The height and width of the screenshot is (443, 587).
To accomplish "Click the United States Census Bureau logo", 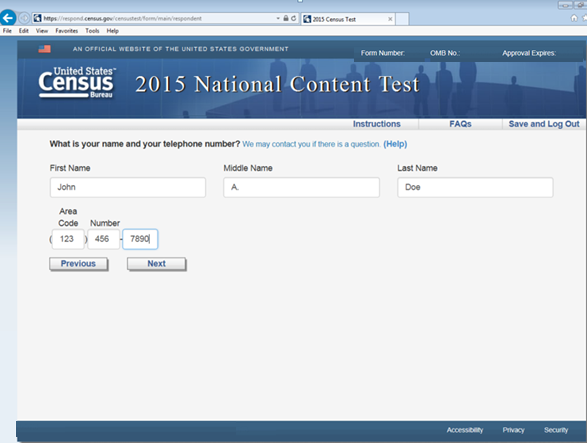I will [x=77, y=83].
